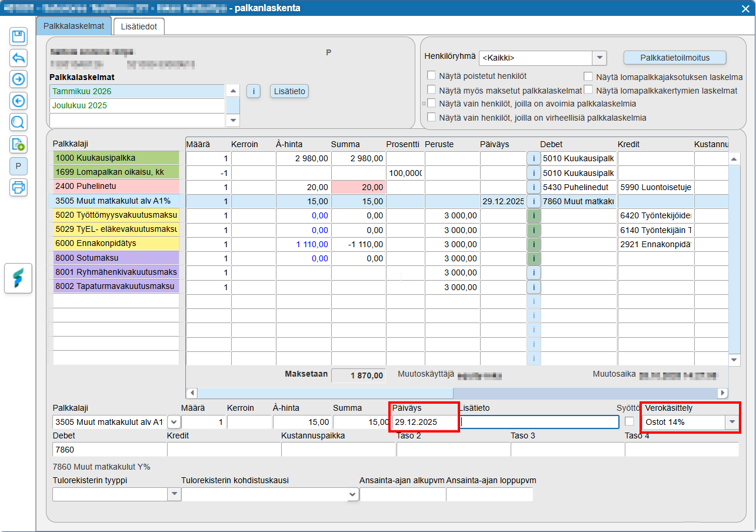Viewport: 756px width, 532px height.
Task: Click the Palkkatietoilmoitus button
Action: [x=675, y=58]
